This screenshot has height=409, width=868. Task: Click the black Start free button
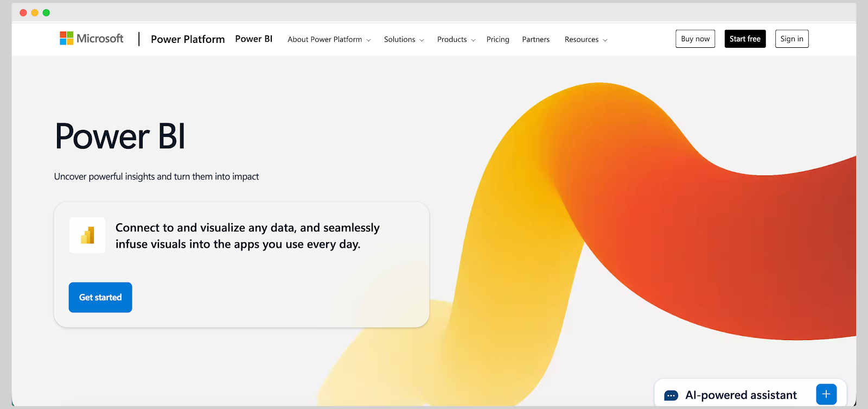pyautogui.click(x=745, y=39)
